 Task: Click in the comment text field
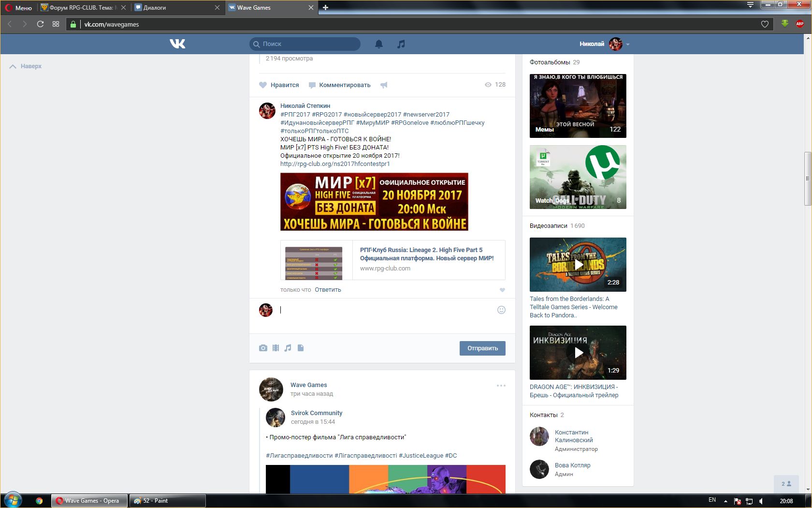pyautogui.click(x=387, y=310)
